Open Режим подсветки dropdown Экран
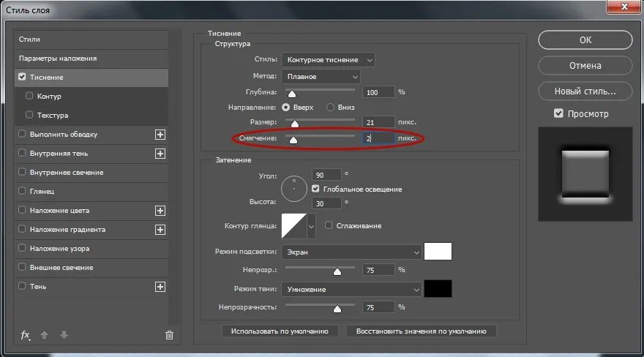644x357 pixels. pyautogui.click(x=351, y=252)
